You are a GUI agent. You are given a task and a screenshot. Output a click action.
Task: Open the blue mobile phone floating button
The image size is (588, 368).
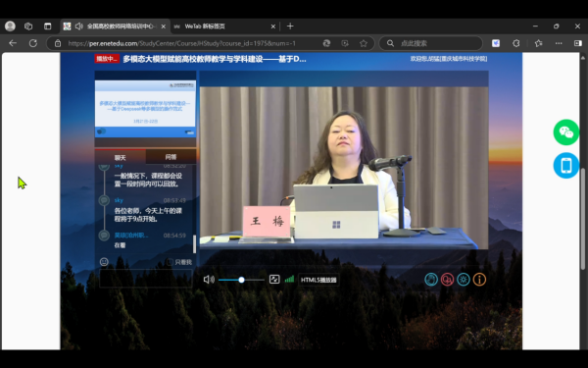tap(565, 165)
